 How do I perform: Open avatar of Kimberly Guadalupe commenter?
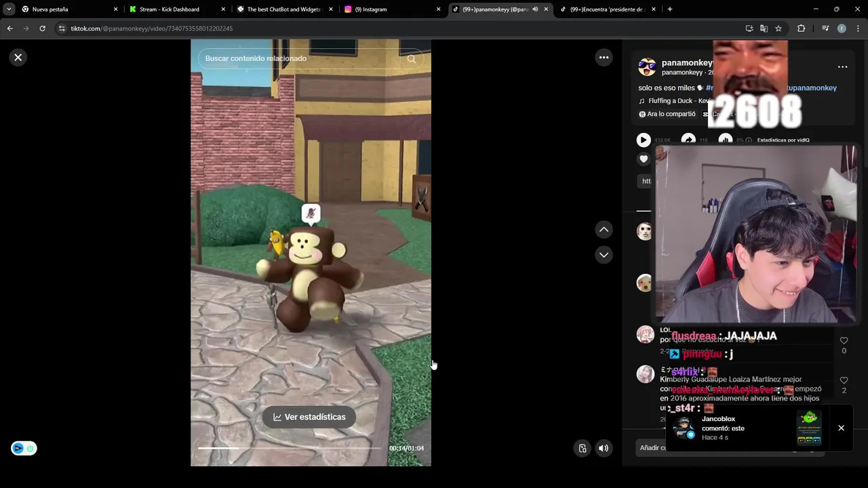[645, 374]
